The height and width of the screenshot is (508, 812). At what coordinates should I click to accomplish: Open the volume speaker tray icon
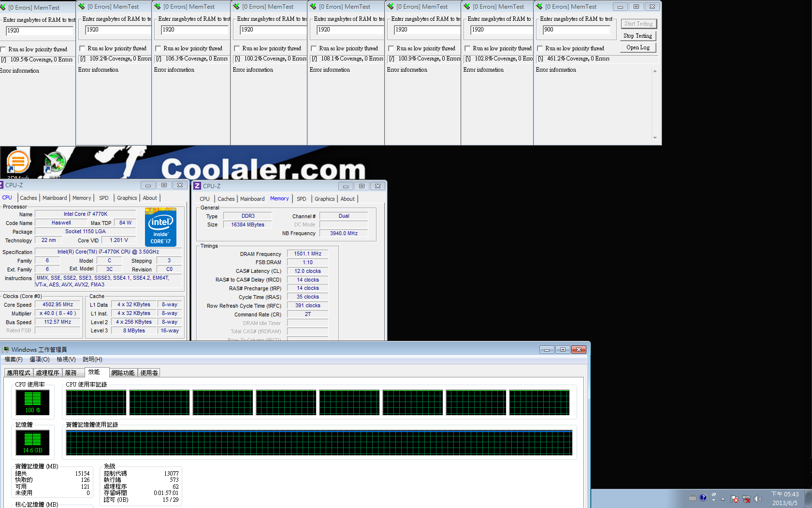pos(757,499)
